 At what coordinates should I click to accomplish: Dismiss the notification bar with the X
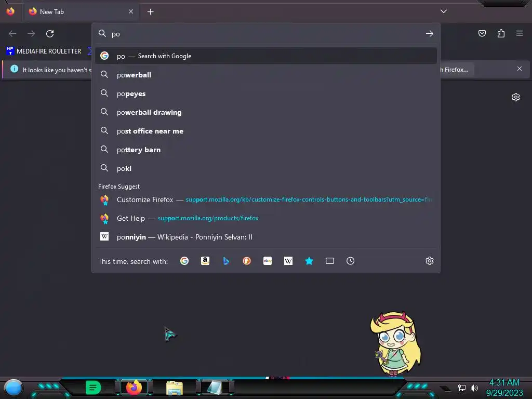click(520, 69)
